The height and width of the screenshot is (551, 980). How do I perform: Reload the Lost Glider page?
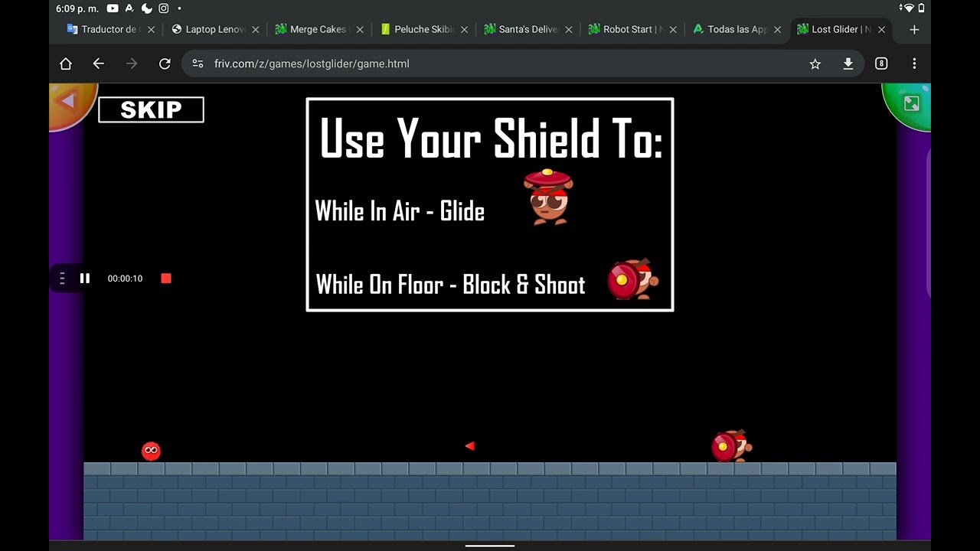pyautogui.click(x=165, y=64)
